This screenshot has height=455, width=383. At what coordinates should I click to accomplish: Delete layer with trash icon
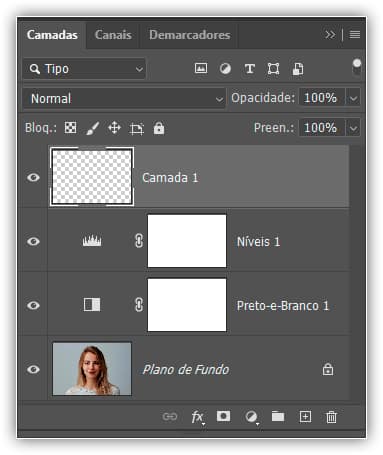(x=331, y=417)
